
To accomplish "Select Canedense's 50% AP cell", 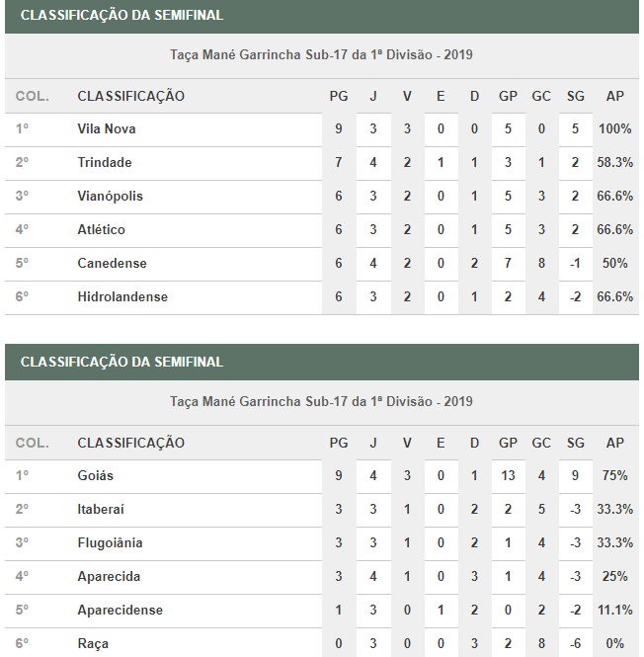I will coord(614,264).
